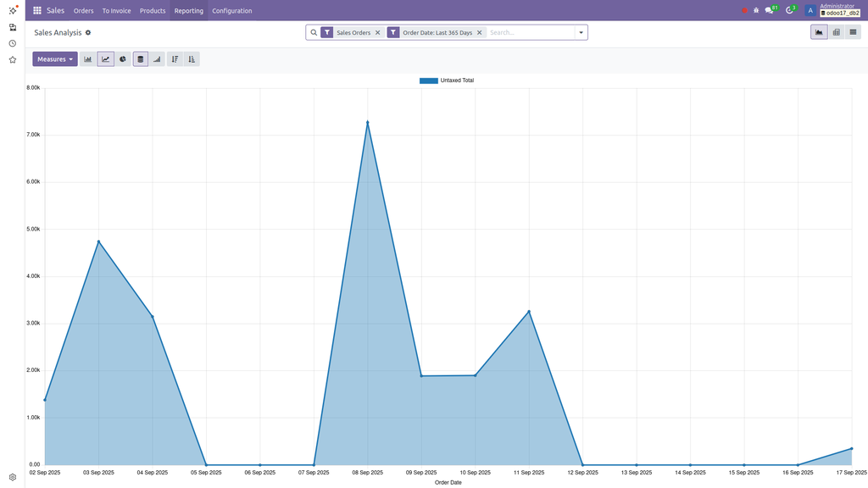
Task: Open conversations messages with 81 badge
Action: [x=770, y=11]
